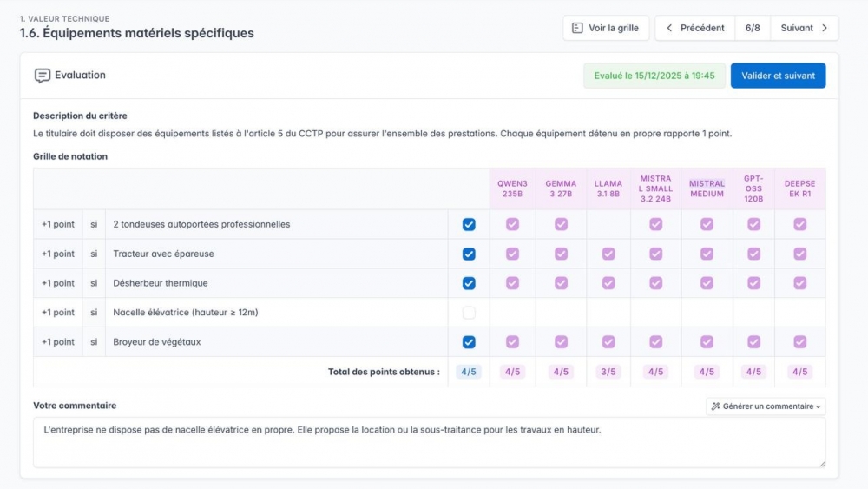Click the MISTRAL MEDIUM column header
This screenshot has height=489, width=868.
707,188
